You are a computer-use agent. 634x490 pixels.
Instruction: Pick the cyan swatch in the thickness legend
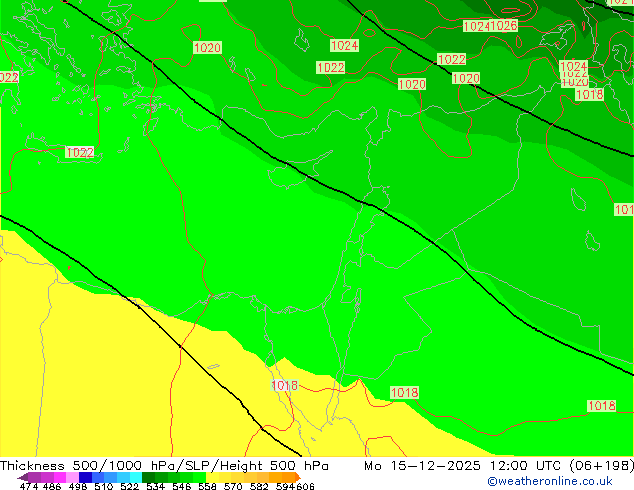tap(136, 477)
